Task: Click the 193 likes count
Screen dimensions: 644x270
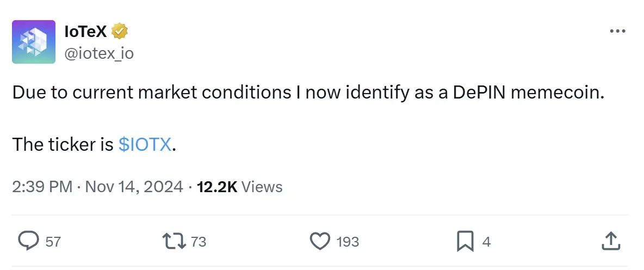Action: (x=348, y=242)
